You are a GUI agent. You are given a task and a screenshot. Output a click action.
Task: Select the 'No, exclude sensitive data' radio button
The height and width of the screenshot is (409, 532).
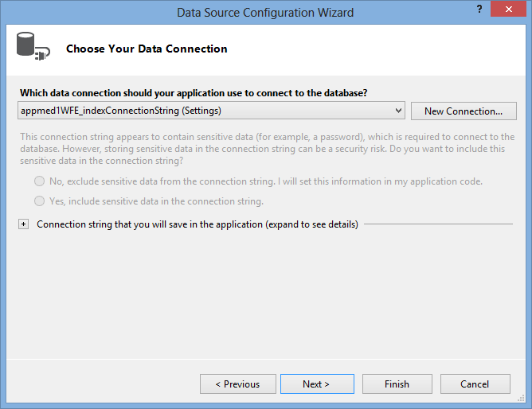pyautogui.click(x=39, y=181)
